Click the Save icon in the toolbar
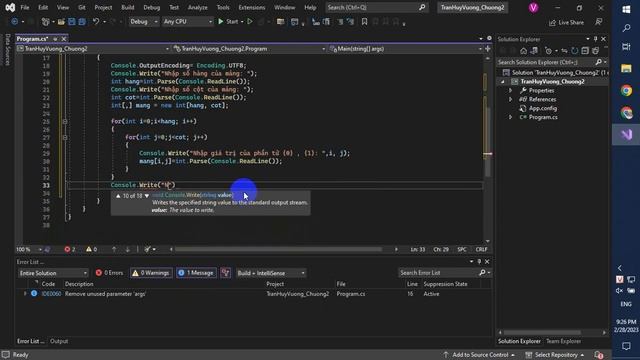640x360 pixels. (x=72, y=22)
